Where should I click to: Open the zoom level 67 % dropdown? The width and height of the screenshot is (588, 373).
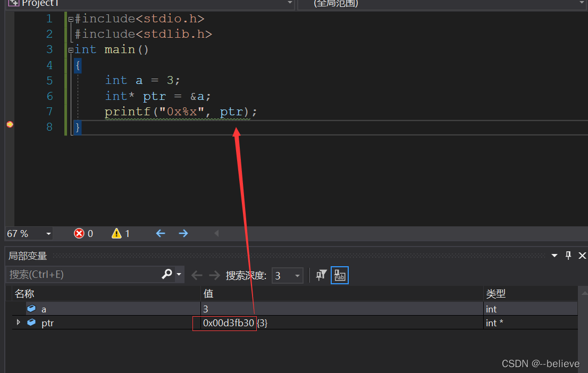tap(48, 234)
